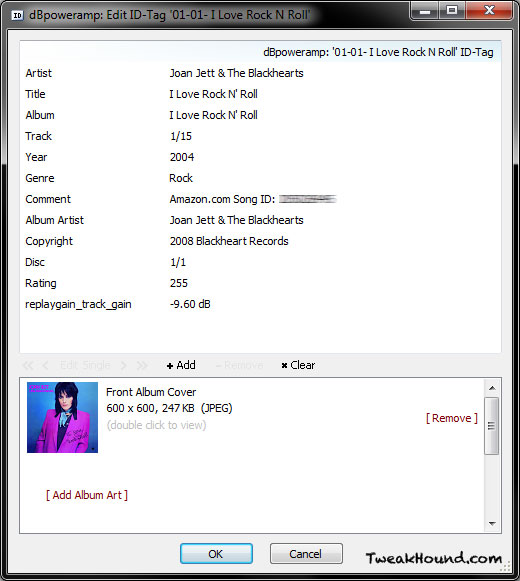Select the Rating value 255
Viewport: 520px width, 581px height.
(179, 283)
